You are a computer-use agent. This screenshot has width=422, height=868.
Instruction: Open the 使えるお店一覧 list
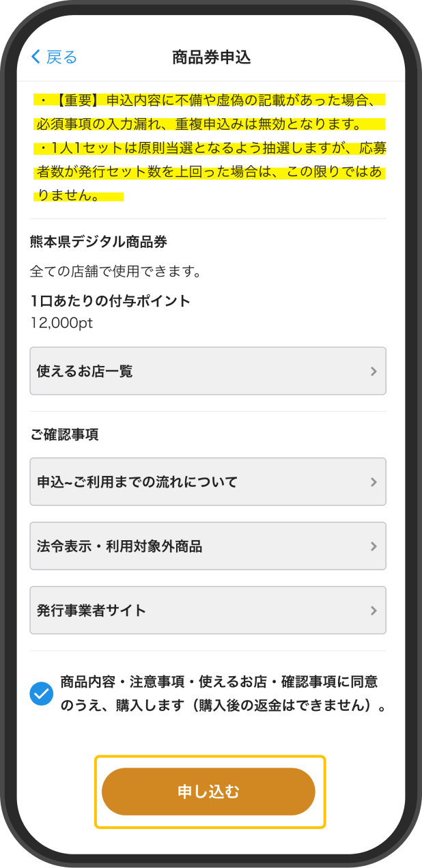pos(208,371)
